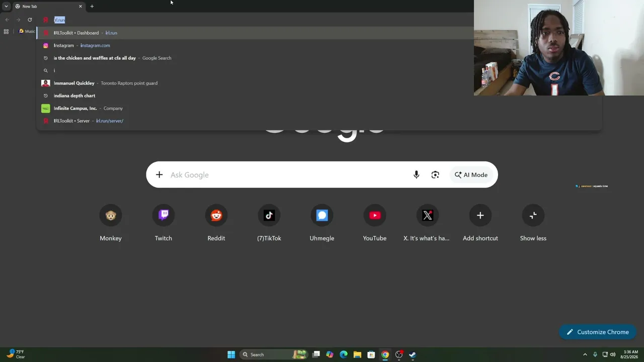This screenshot has height=362, width=644.
Task: Focus the Ask Google search field
Action: pyautogui.click(x=287, y=175)
